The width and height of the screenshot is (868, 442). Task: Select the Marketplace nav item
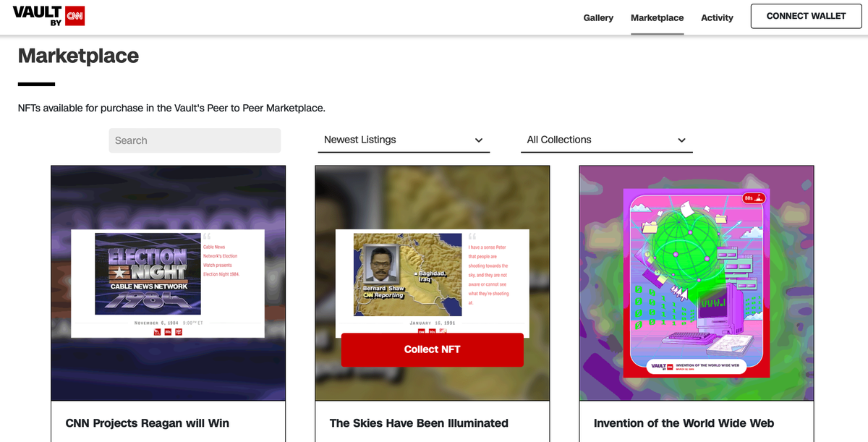click(x=657, y=17)
